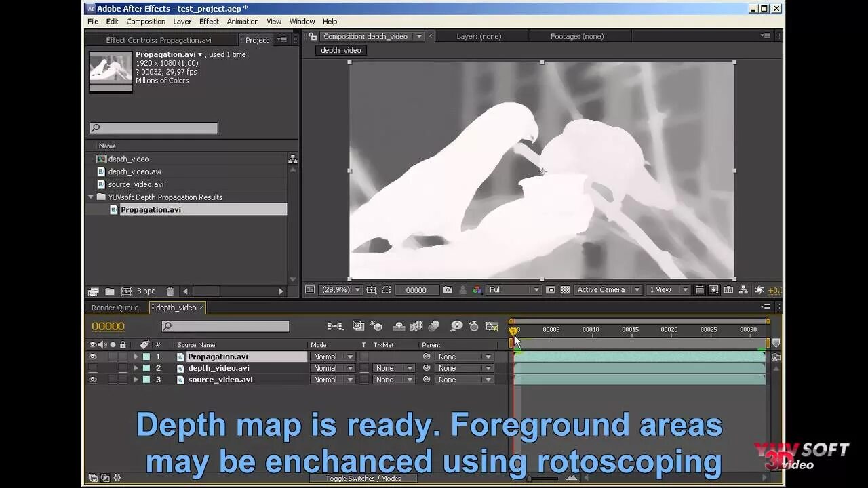Open Fast Previews options
This screenshot has height=488, width=868.
coord(713,289)
